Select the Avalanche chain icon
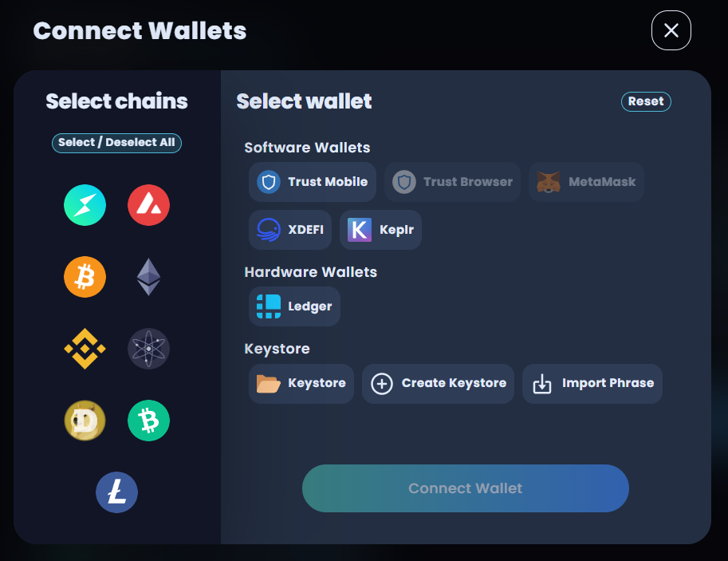 (x=148, y=205)
